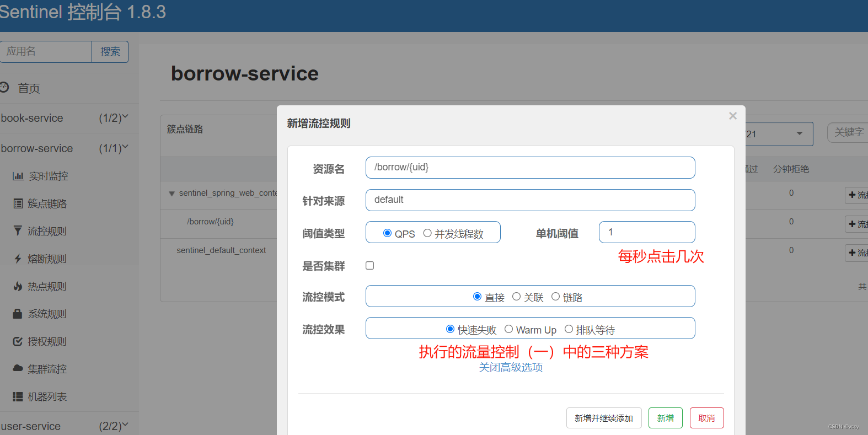868x435 pixels.
Task: Click the list icon for 簇点链路
Action: [x=18, y=204]
